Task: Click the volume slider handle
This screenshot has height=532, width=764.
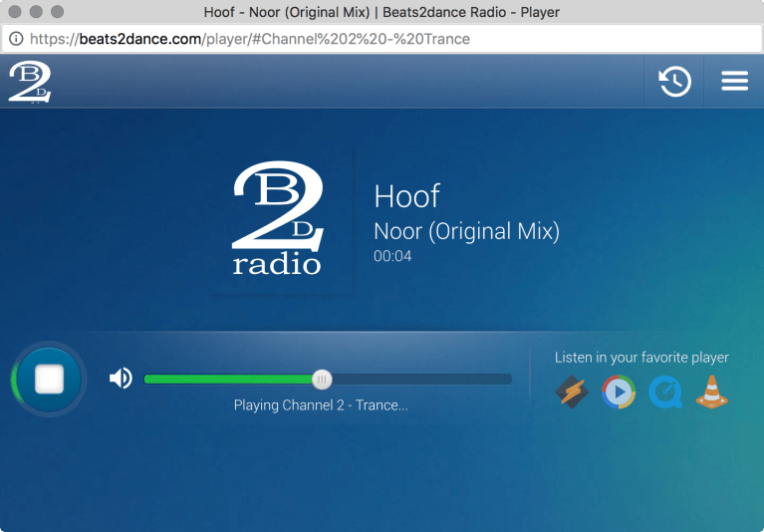Action: click(x=321, y=379)
